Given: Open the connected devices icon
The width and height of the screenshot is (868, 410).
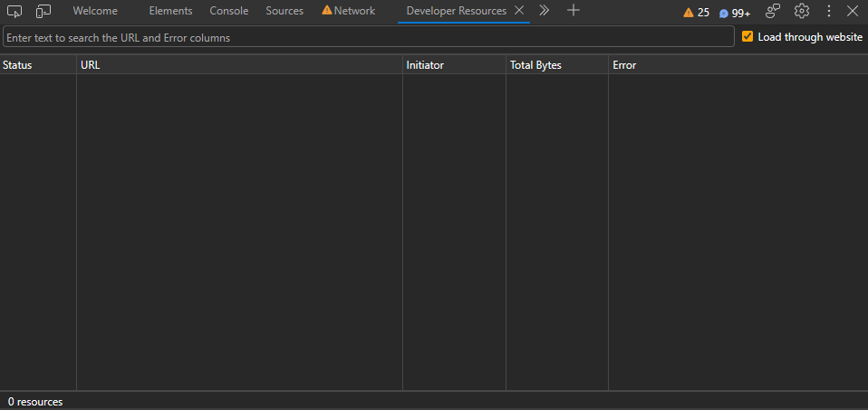Looking at the screenshot, I should coord(773,11).
